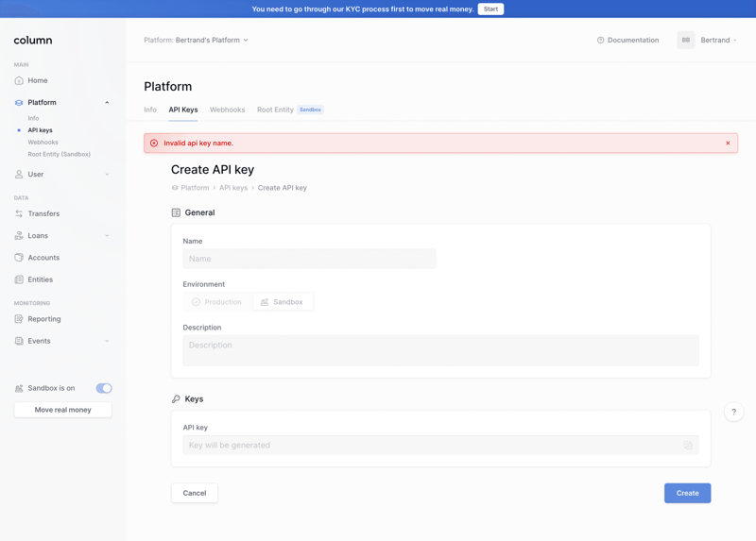Open Webhooks in the sidebar submenu
This screenshot has height=541, width=756.
click(43, 143)
